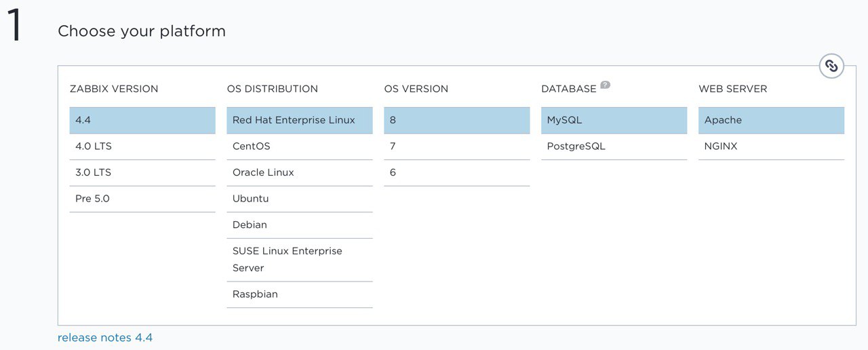Image resolution: width=868 pixels, height=350 pixels.
Task: Pick Apache as the web server
Action: pyautogui.click(x=772, y=120)
